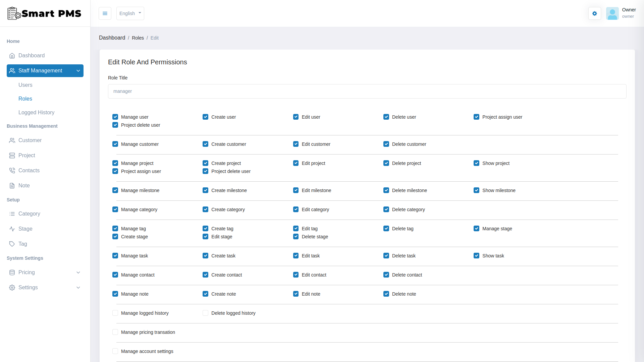Open the Roles item in the sidebar
Screen dimensions: 644x362
point(25,99)
